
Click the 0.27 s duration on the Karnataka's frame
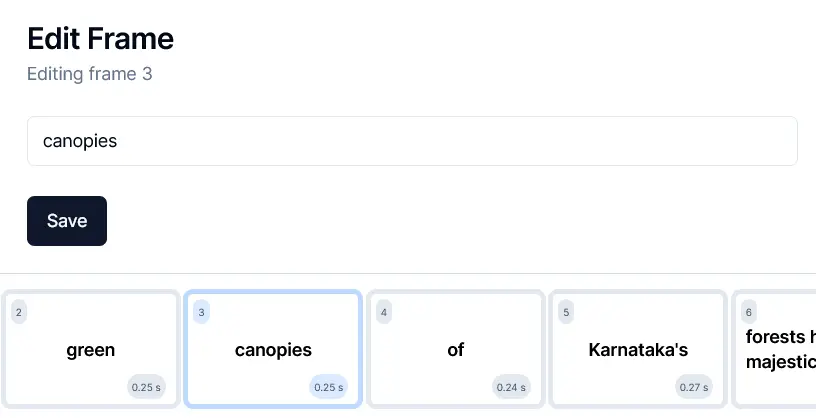(x=694, y=387)
